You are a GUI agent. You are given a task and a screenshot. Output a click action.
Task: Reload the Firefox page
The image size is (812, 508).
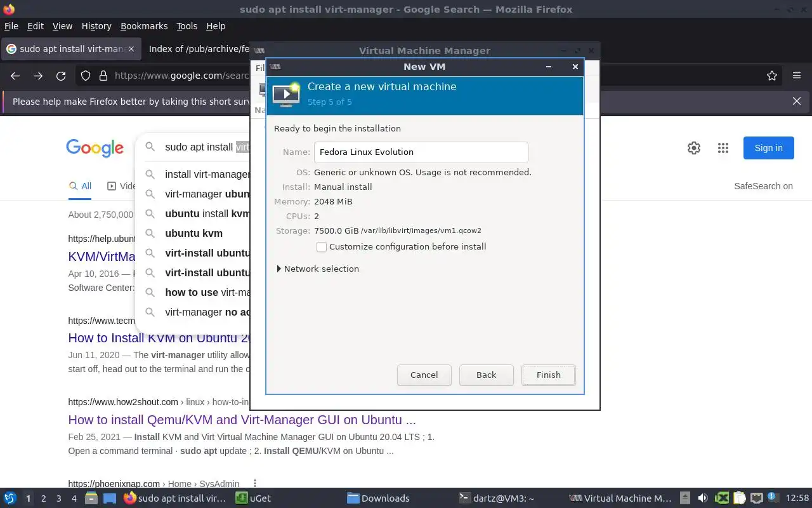[x=61, y=76]
